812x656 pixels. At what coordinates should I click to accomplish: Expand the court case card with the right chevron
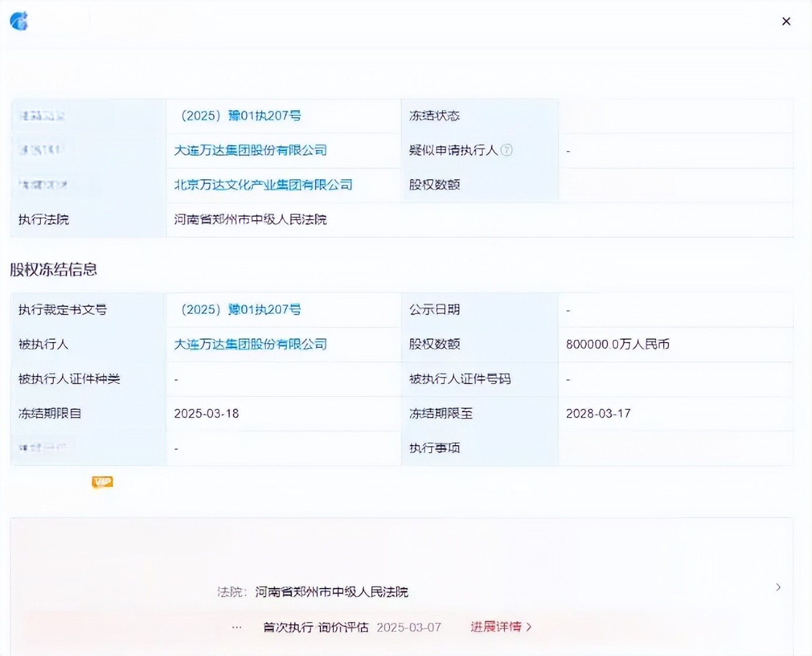point(778,587)
